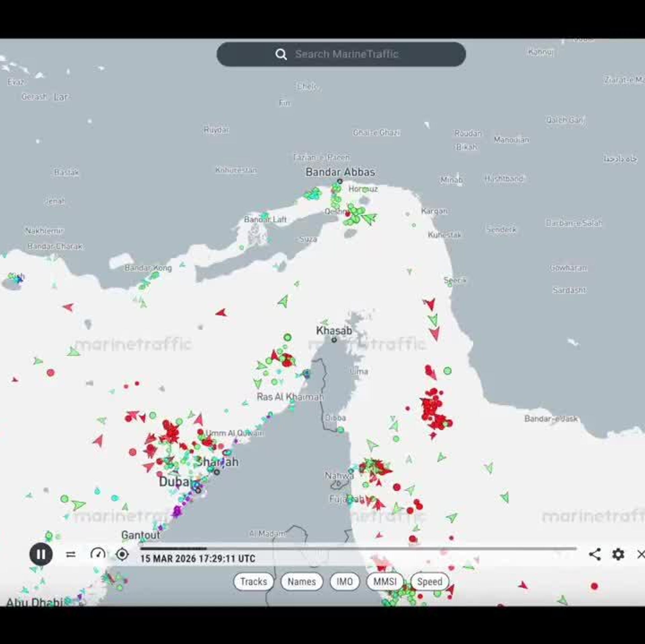Click the loop/repeat arrows icon
Screen dimensions: 645x644
click(x=71, y=554)
